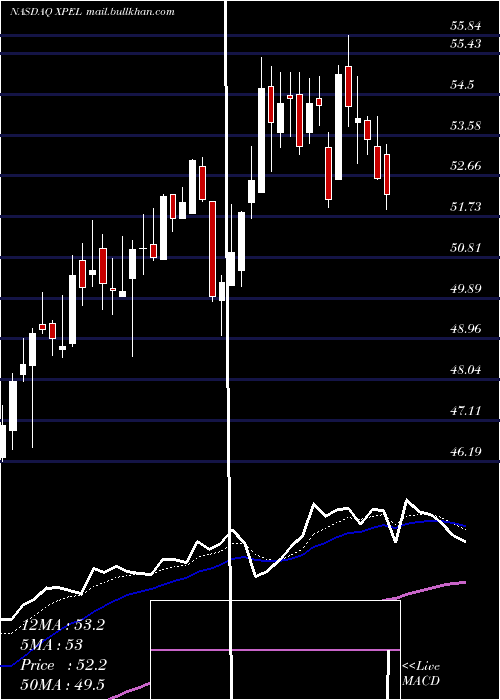
Task: Click the 47.11 price axis label
Action: 466,410
